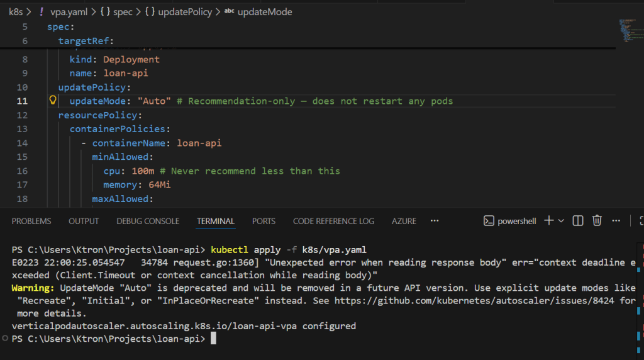Open the launch profile dropdown arrow beside plus
This screenshot has height=360, width=644.
(x=561, y=221)
